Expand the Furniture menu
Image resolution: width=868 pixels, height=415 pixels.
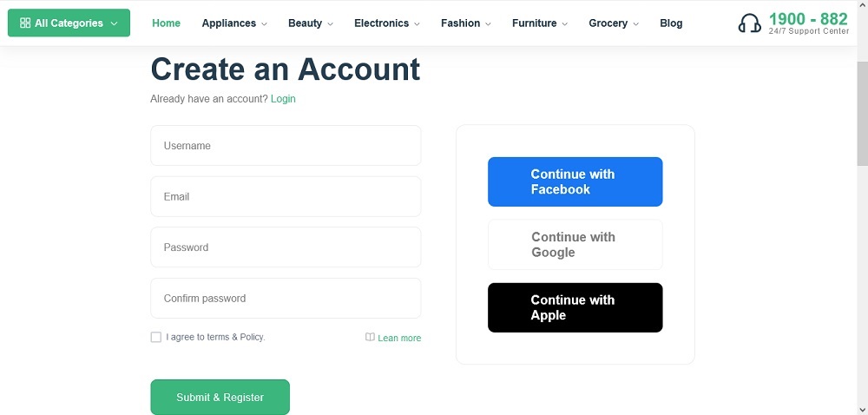coord(540,23)
